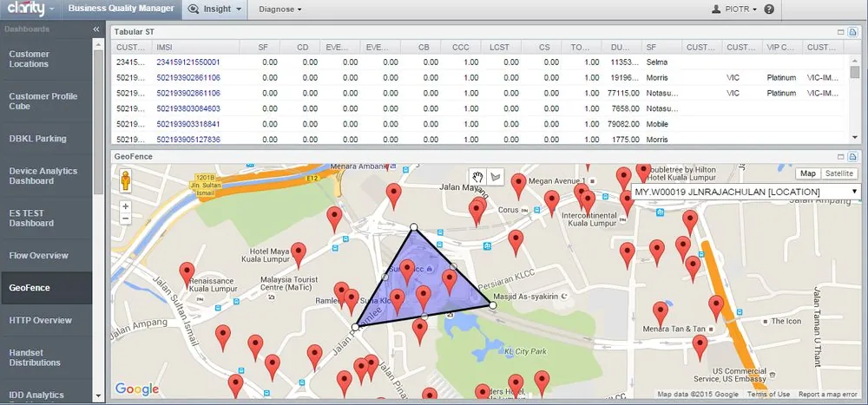Click the 7658.00 duration cell
Image resolution: width=868 pixels, height=405 pixels.
click(626, 108)
